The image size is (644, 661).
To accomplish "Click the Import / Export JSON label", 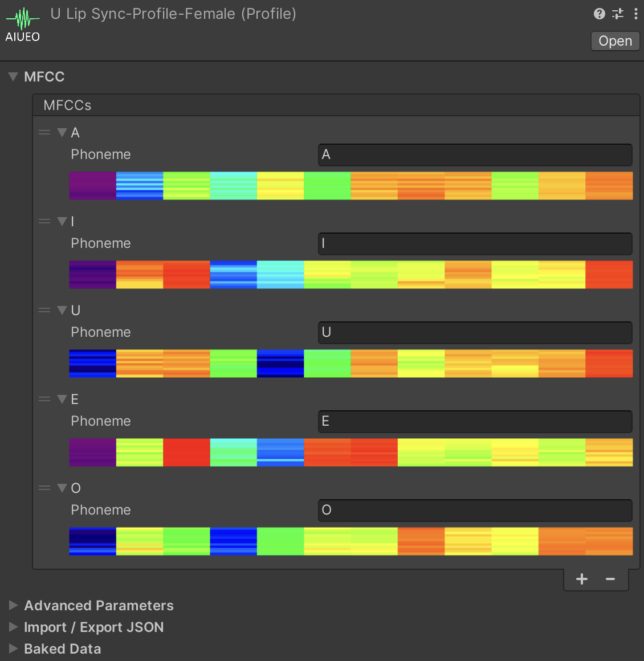I will [93, 627].
